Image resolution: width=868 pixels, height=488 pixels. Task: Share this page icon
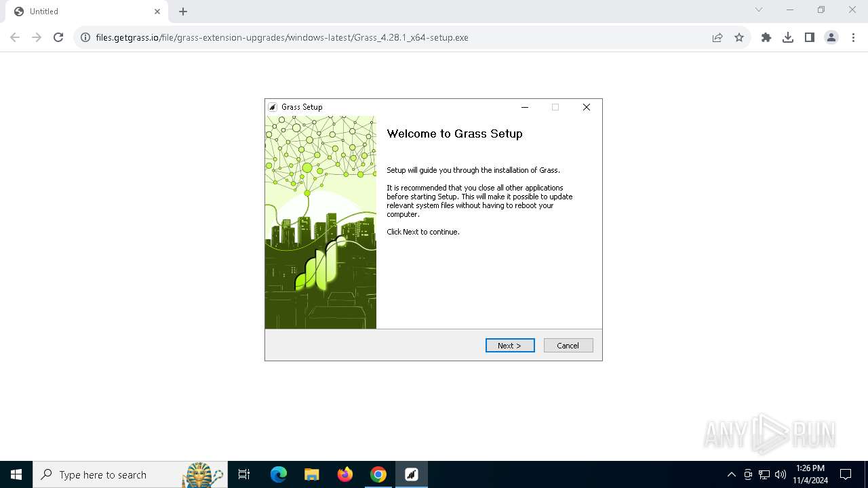tap(717, 37)
